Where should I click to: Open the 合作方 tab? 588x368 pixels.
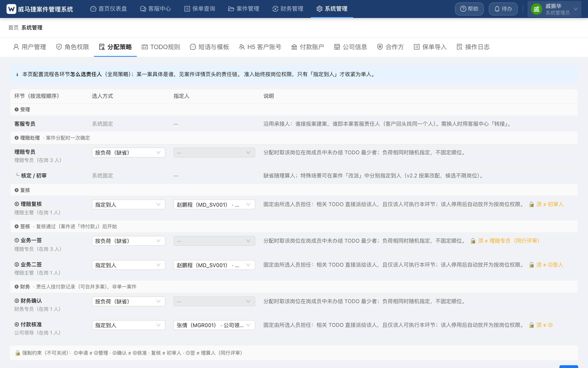390,47
